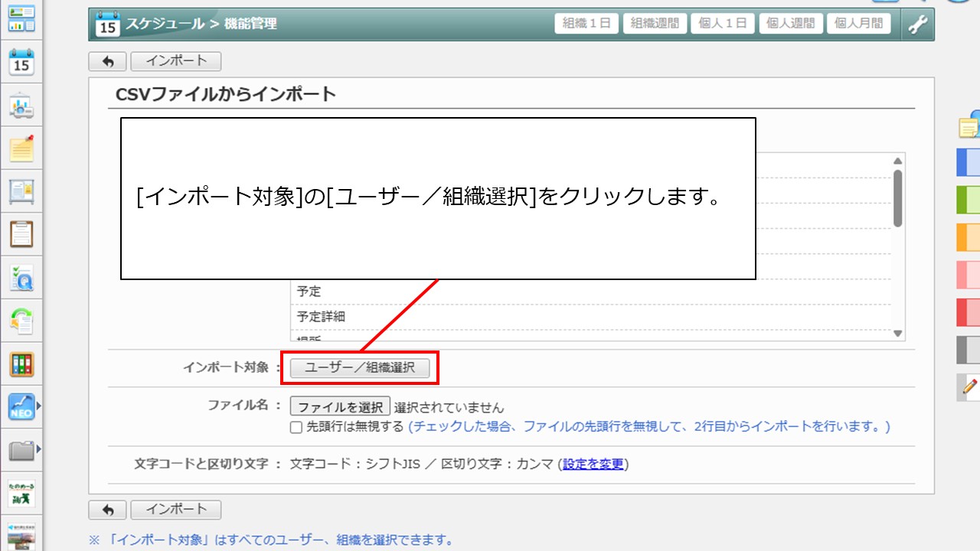Switch to 個人月間 view
980x551 pixels.
pyautogui.click(x=858, y=24)
